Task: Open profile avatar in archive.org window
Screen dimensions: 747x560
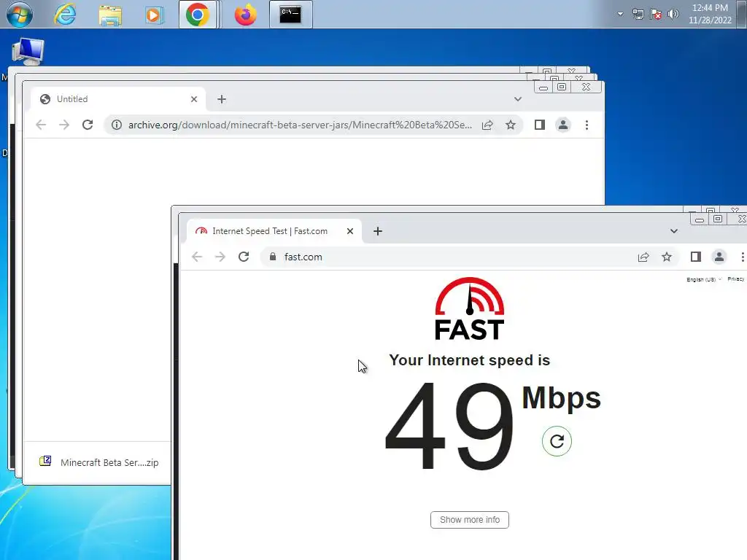Action: click(x=562, y=125)
